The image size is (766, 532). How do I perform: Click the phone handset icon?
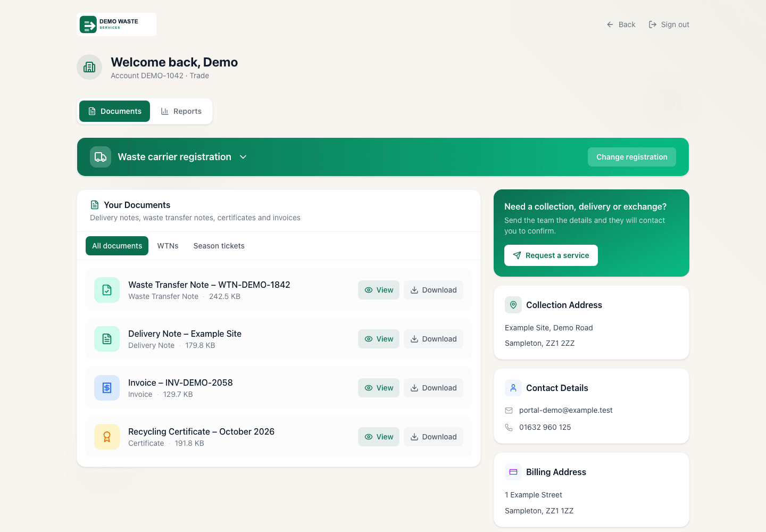point(509,427)
